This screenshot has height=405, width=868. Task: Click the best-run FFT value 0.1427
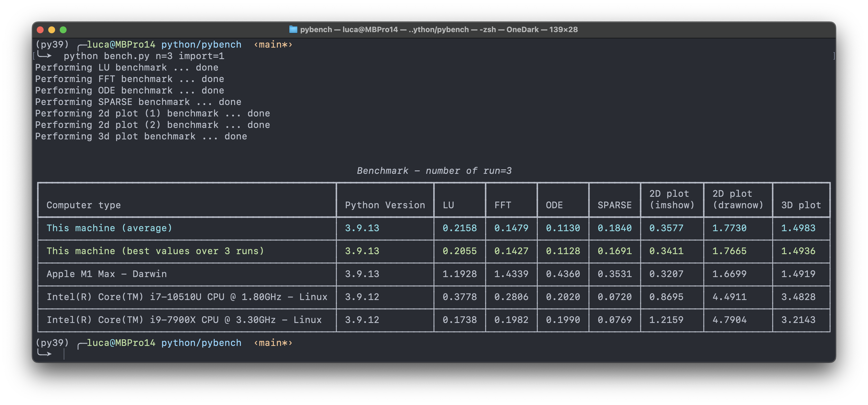click(511, 251)
